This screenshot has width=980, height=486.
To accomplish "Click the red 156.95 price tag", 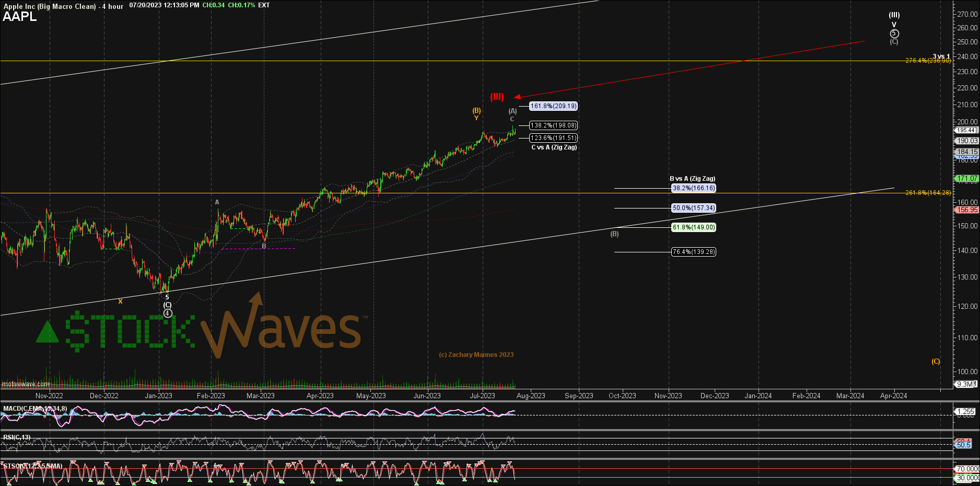I will pyautogui.click(x=966, y=210).
